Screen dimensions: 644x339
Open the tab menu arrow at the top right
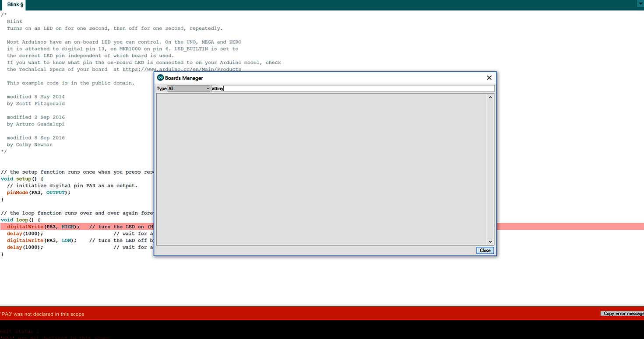tap(640, 3)
